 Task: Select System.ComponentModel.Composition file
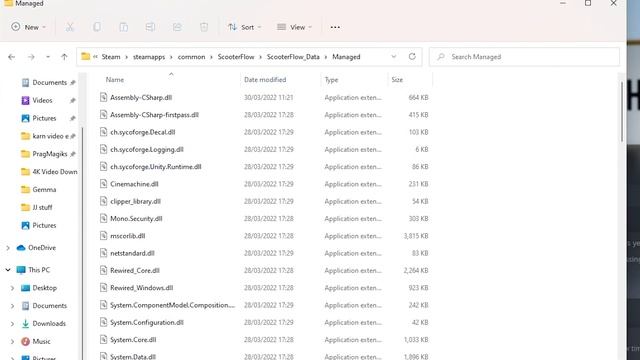click(172, 305)
